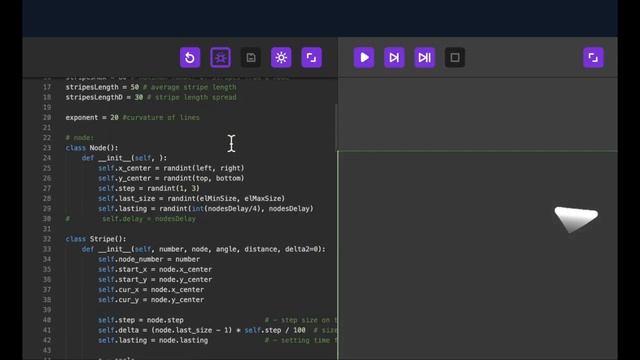Viewport: 640px width, 360px height.
Task: Click the step forward button
Action: [394, 58]
